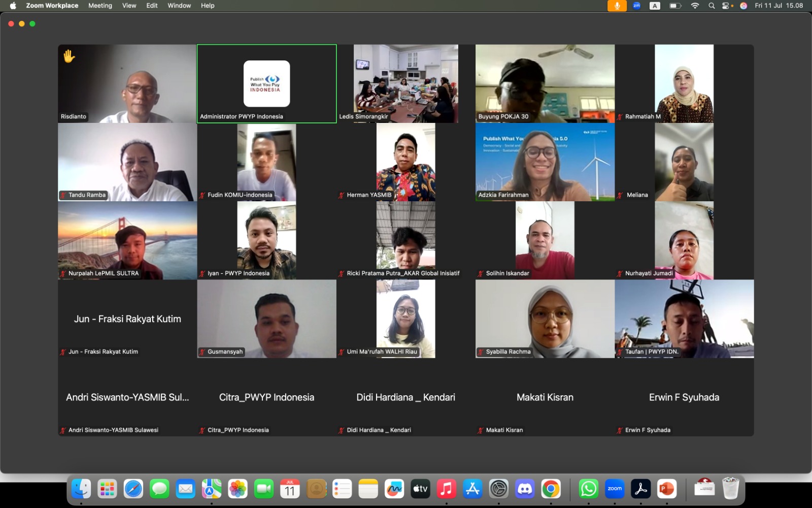This screenshot has height=508, width=812.
Task: Open Google Chrome from the dock
Action: [551, 489]
